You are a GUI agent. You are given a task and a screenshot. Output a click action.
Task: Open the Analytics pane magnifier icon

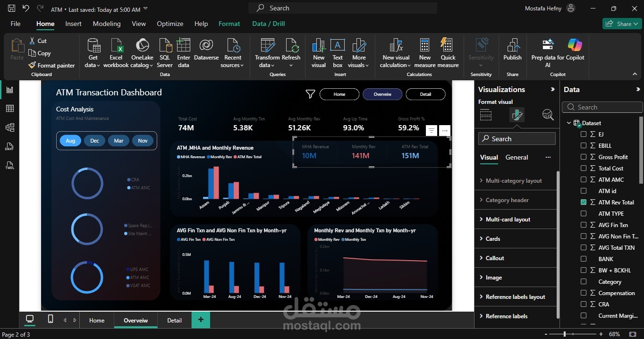pyautogui.click(x=548, y=115)
